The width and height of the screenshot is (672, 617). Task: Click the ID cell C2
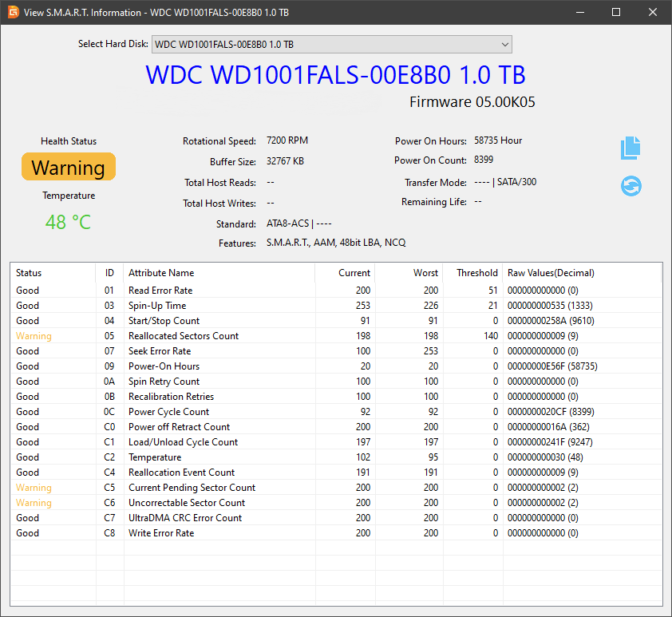pos(109,457)
